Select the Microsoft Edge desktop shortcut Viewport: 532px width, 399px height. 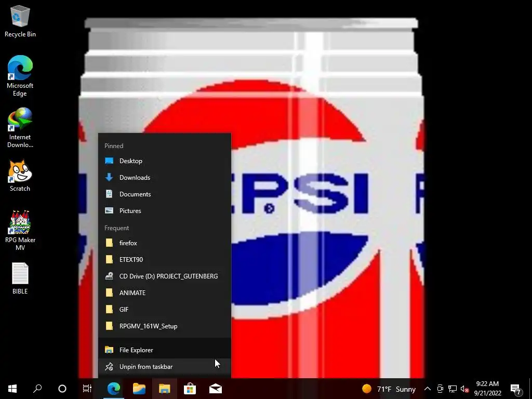coord(20,76)
